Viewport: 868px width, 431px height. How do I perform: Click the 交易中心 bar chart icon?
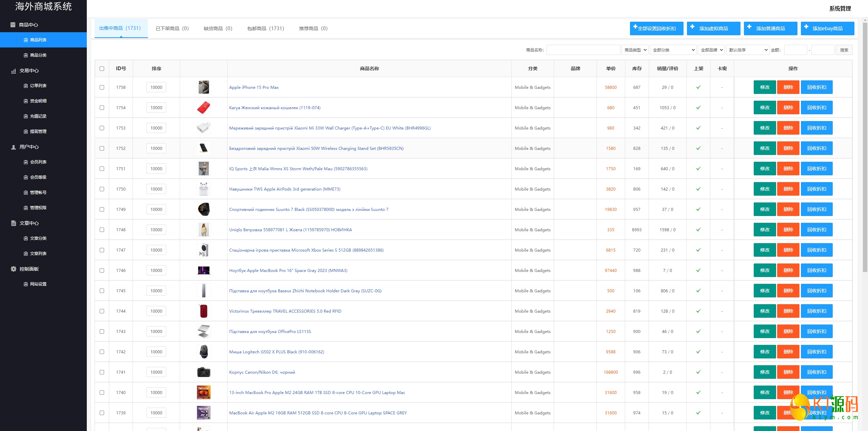coord(14,71)
